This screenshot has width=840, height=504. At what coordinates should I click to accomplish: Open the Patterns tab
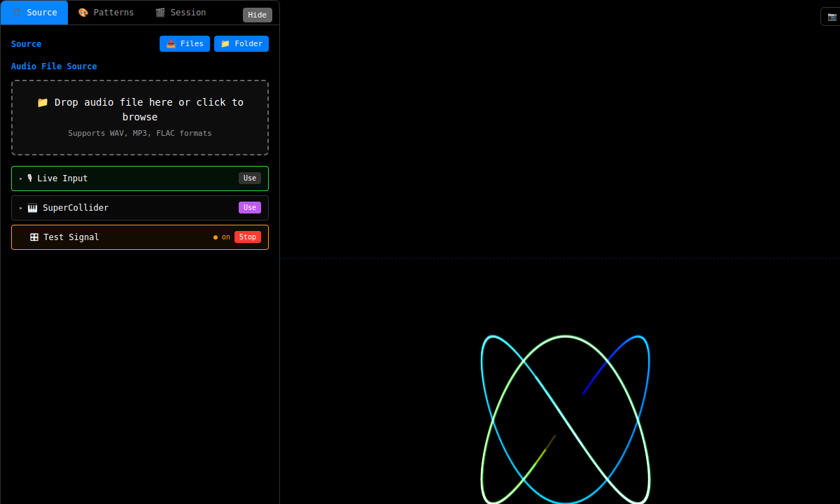[x=106, y=13]
